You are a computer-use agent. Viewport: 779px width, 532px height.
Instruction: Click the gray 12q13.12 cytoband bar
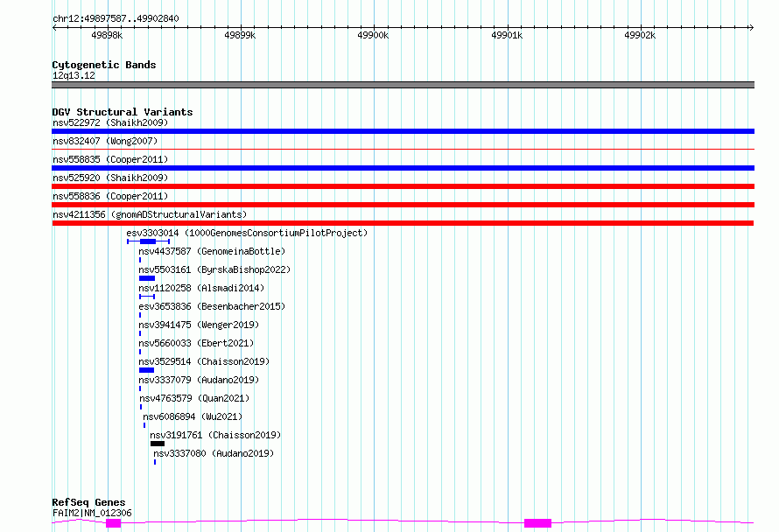tap(403, 85)
